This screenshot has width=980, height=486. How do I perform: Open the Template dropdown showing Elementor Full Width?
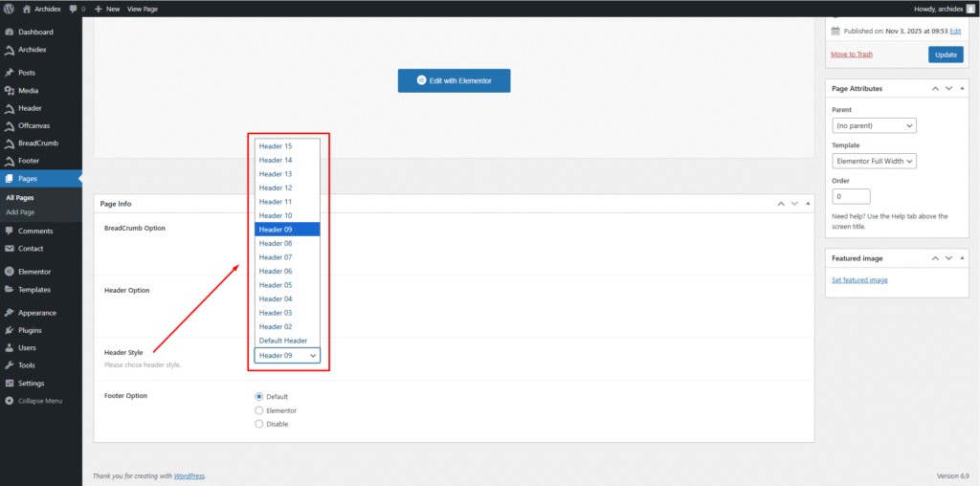(x=874, y=161)
